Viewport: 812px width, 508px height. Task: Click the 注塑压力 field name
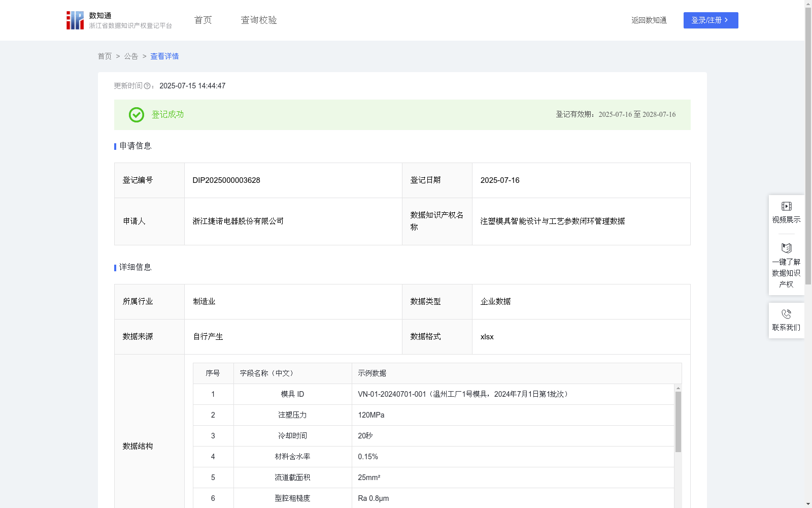click(x=292, y=415)
